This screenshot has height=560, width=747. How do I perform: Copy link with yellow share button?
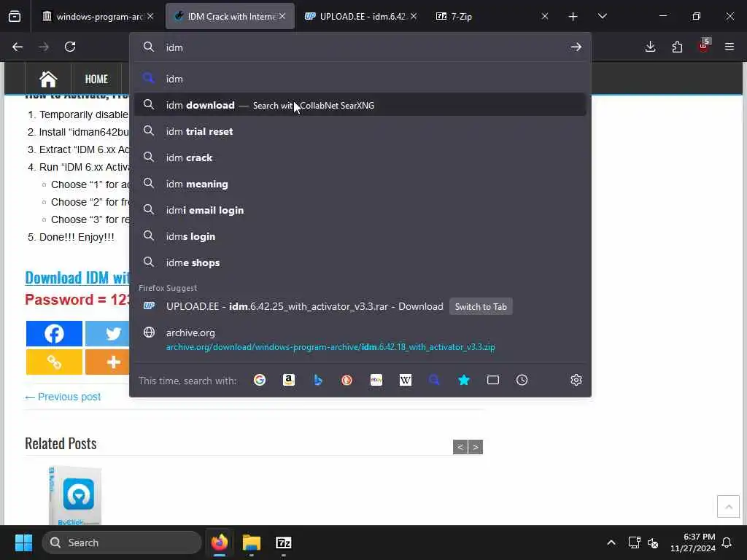coord(54,362)
